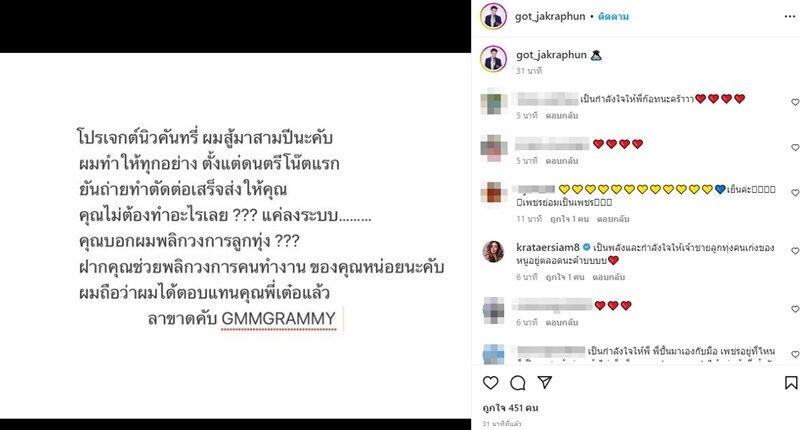Open krataersiam8 profile link
This screenshot has width=800, height=430.
tap(548, 247)
